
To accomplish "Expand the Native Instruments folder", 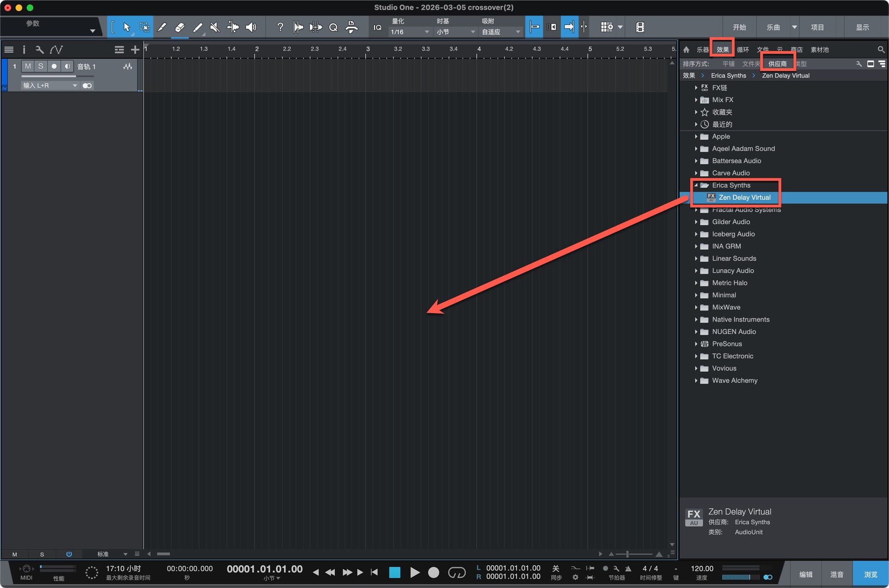I will click(696, 320).
